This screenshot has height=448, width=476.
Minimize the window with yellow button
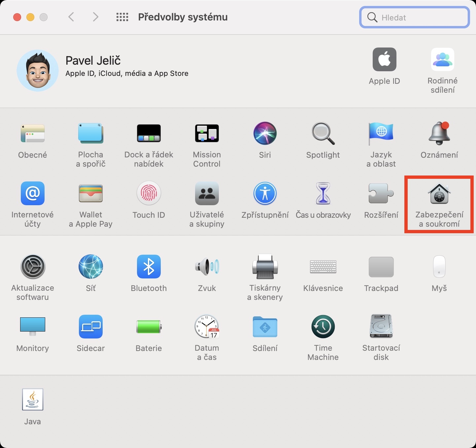tap(30, 17)
